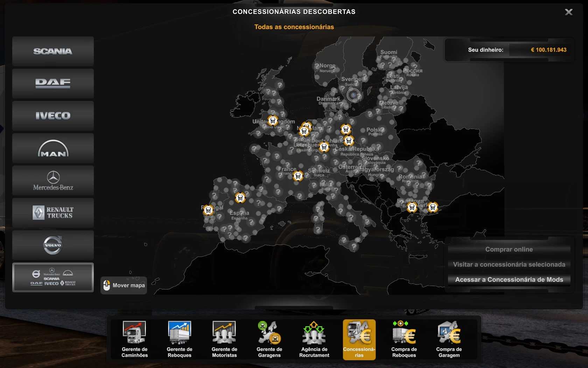Choose the Iveco brand logo
Image resolution: width=588 pixels, height=368 pixels.
(x=53, y=116)
